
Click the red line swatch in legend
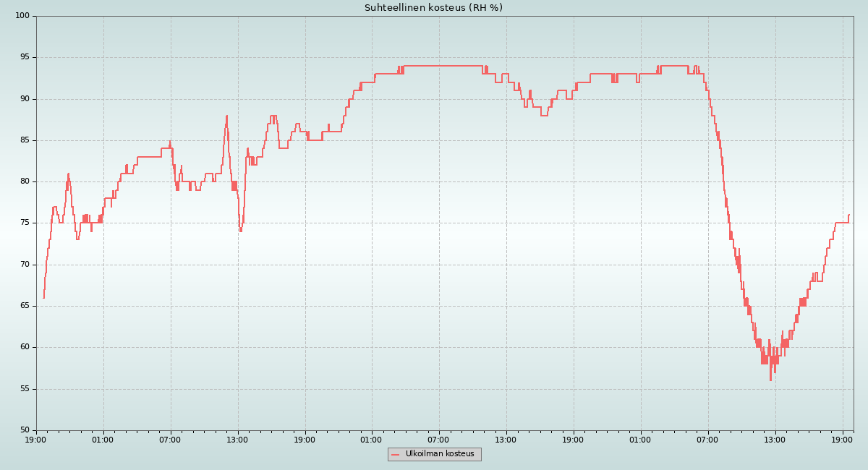point(395,455)
